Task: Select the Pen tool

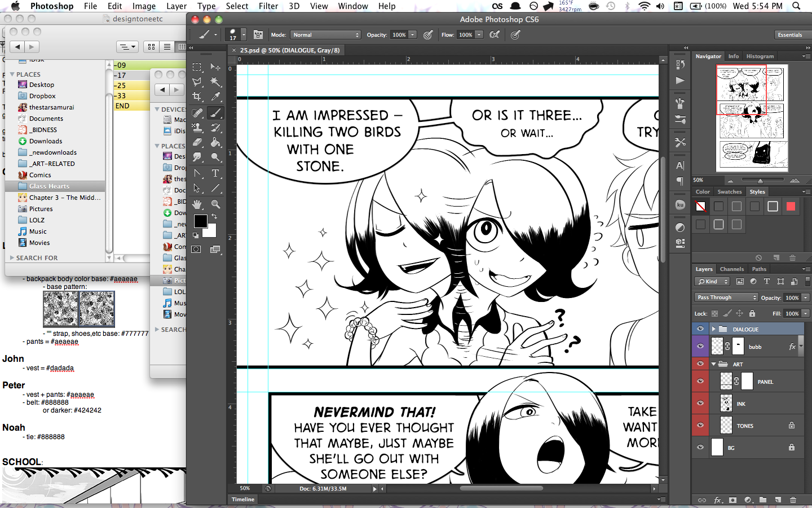Action: [x=197, y=173]
